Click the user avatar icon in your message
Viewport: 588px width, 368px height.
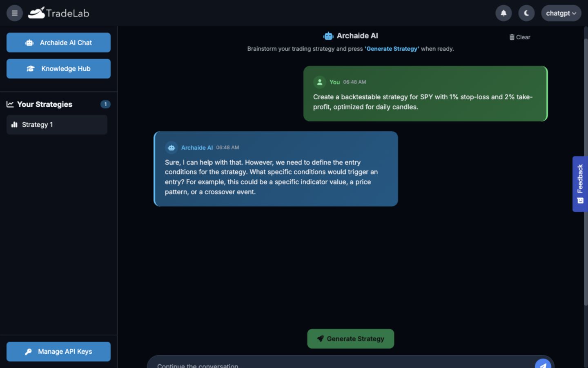pyautogui.click(x=320, y=82)
